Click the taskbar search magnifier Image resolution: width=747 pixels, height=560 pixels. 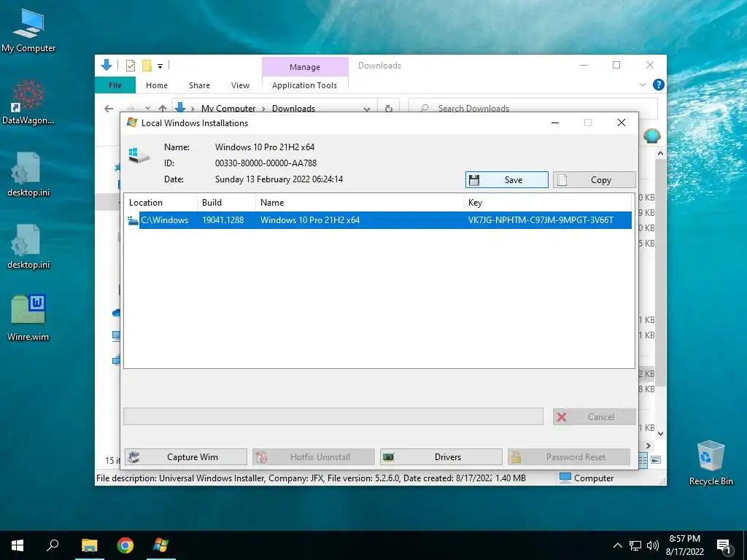click(53, 545)
